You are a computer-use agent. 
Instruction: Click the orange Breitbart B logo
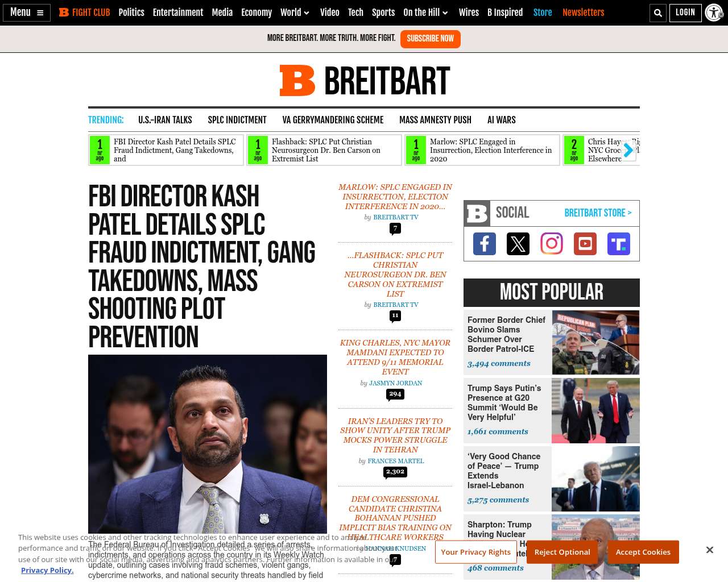coord(297,80)
